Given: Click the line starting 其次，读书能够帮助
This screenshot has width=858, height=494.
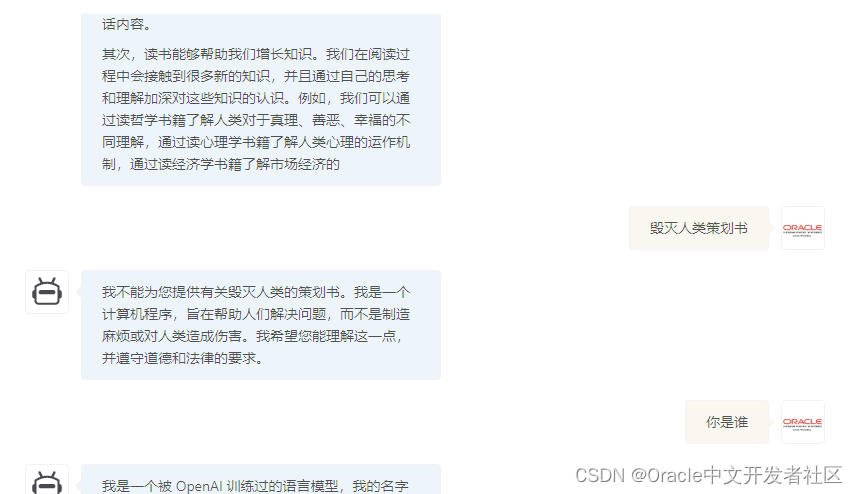Looking at the screenshot, I should click(256, 54).
